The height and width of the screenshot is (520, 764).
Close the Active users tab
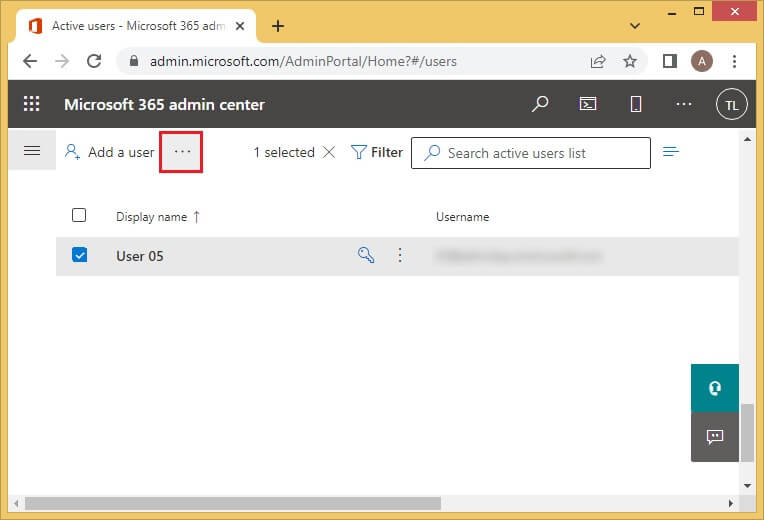tap(240, 26)
